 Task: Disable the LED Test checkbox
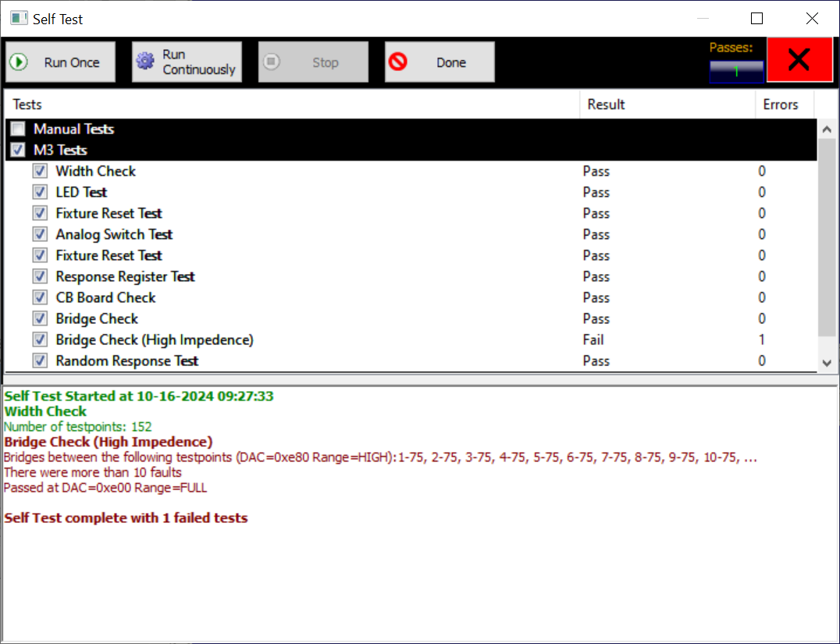(x=40, y=192)
